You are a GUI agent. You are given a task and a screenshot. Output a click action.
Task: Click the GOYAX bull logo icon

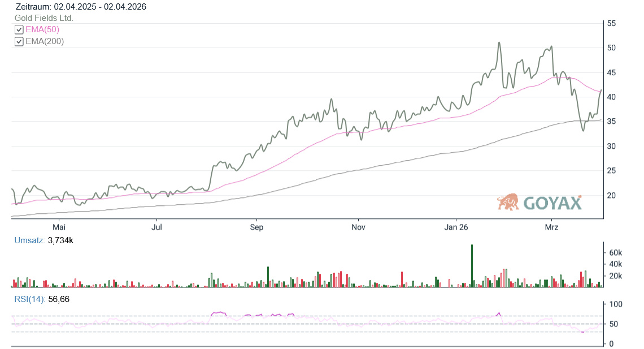point(508,202)
